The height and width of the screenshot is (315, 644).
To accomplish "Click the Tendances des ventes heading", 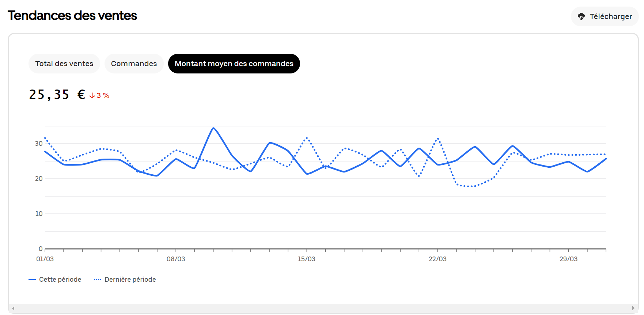I will 72,16.
